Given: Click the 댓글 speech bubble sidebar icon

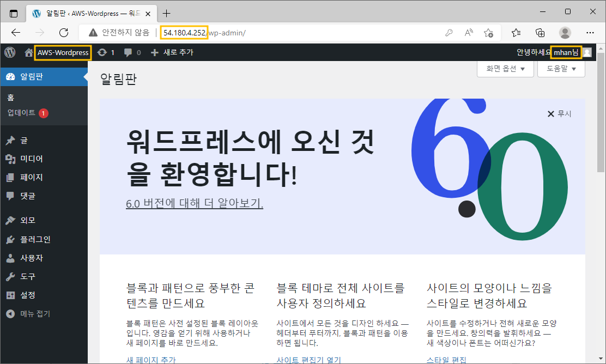Looking at the screenshot, I should tap(10, 196).
